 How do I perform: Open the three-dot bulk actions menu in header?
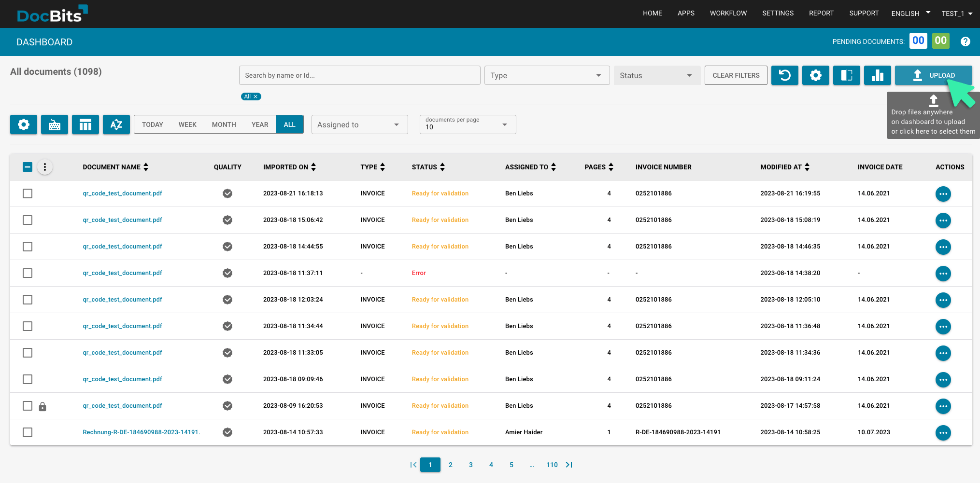pos(45,167)
